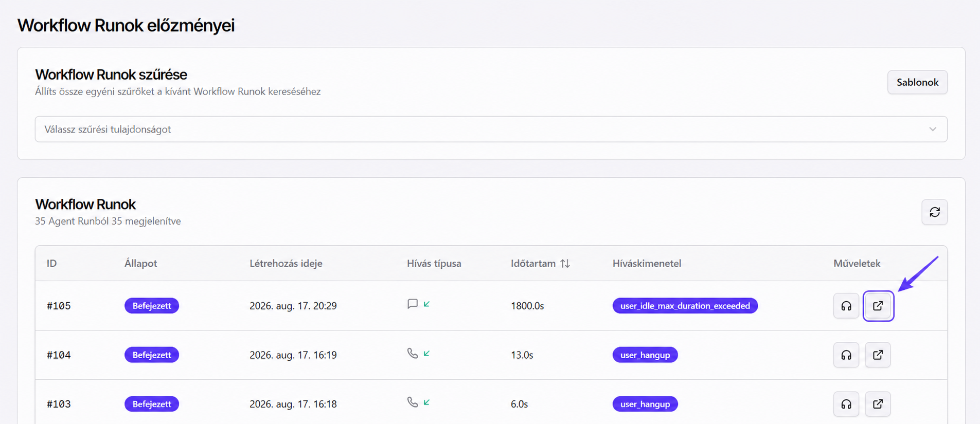The height and width of the screenshot is (424, 980).
Task: Open run #103 external link icon
Action: click(878, 404)
